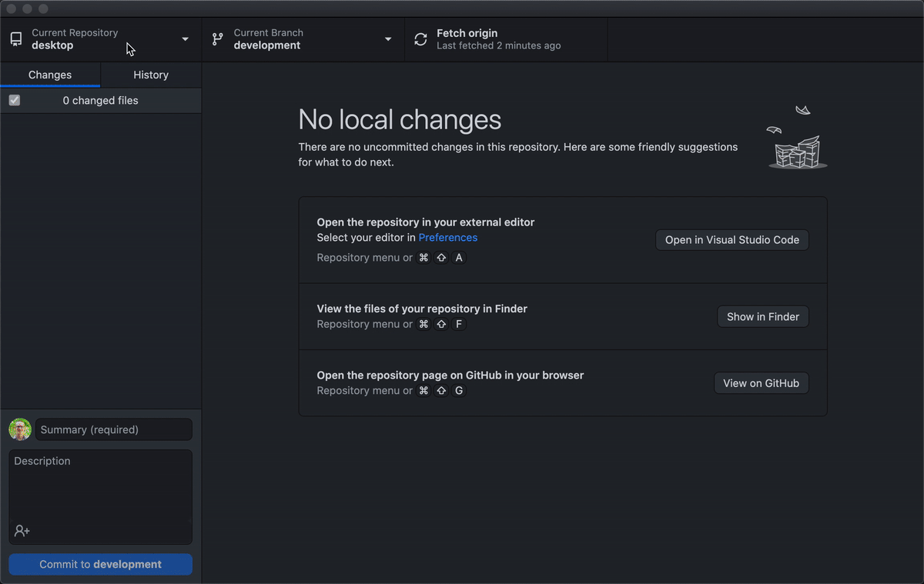Click into the Description text area

click(x=100, y=489)
